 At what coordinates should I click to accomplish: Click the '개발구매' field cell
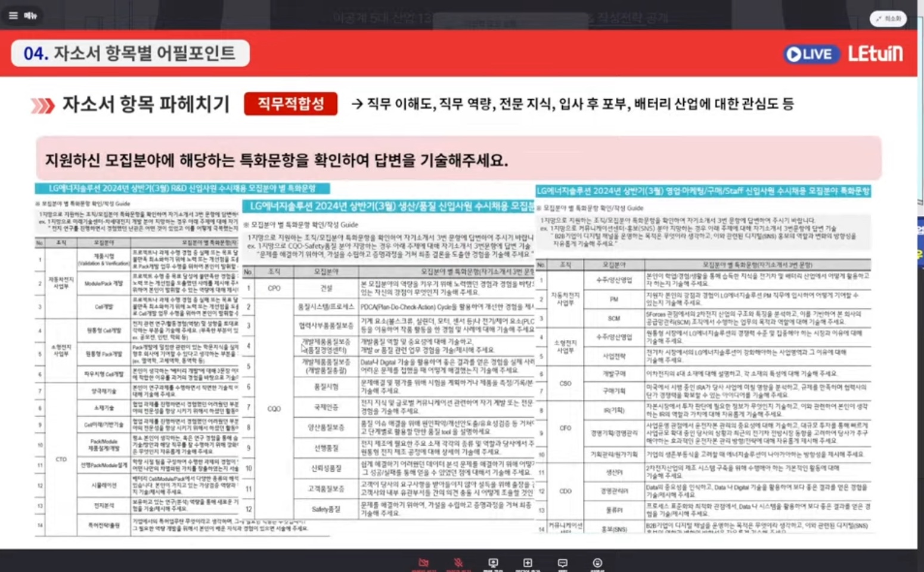click(614, 373)
